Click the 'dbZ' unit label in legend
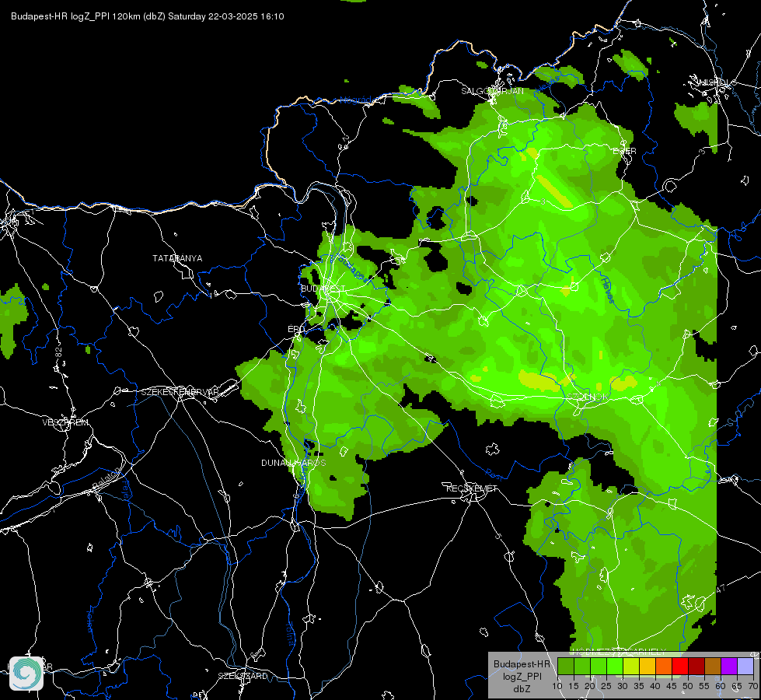The image size is (761, 700). click(522, 689)
